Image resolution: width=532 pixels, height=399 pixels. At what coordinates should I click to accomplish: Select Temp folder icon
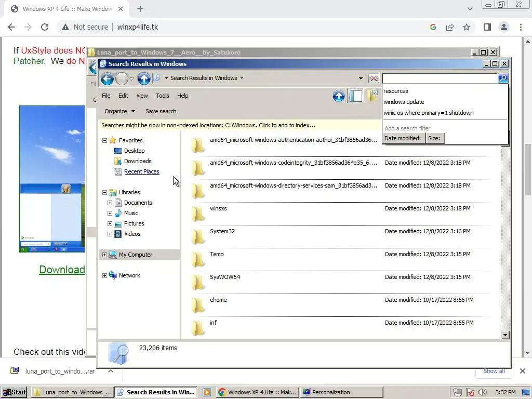point(198,260)
